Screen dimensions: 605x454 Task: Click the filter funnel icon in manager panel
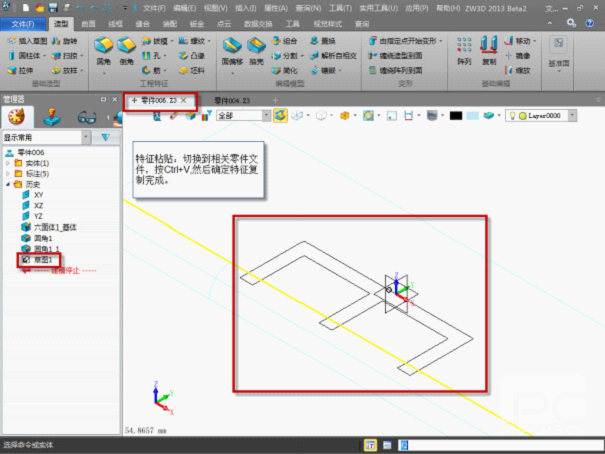[x=105, y=137]
